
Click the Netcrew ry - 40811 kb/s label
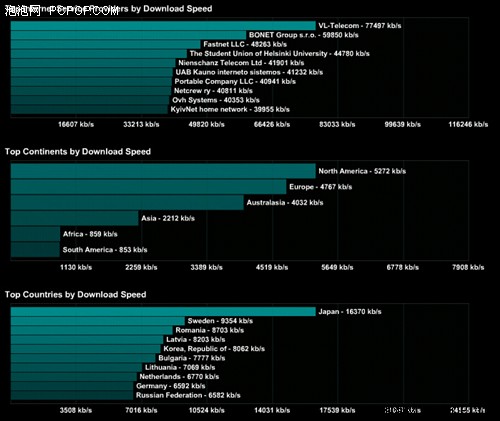click(x=213, y=91)
